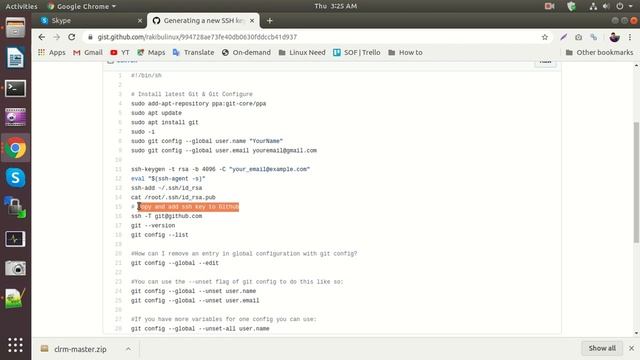This screenshot has height=360, width=640.
Task: Go forward in browser history
Action: 56,37
